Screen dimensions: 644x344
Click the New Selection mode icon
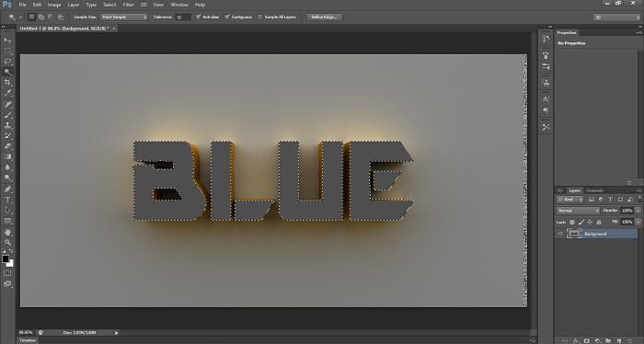(x=31, y=17)
